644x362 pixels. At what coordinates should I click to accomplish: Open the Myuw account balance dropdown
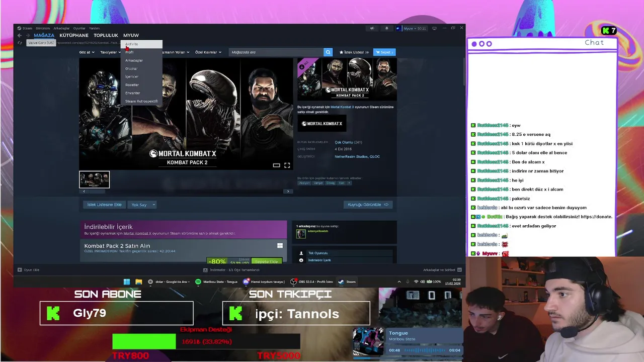pyautogui.click(x=415, y=28)
